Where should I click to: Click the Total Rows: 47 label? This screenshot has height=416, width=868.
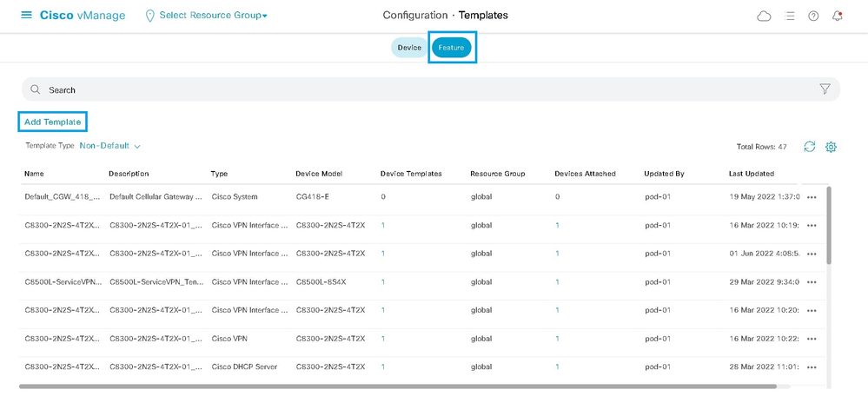(x=762, y=147)
